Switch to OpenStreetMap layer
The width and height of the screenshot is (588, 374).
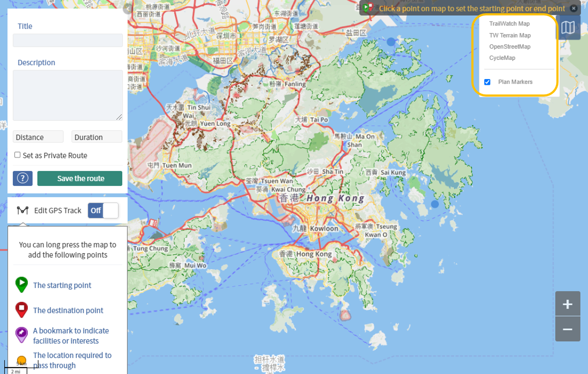point(510,47)
